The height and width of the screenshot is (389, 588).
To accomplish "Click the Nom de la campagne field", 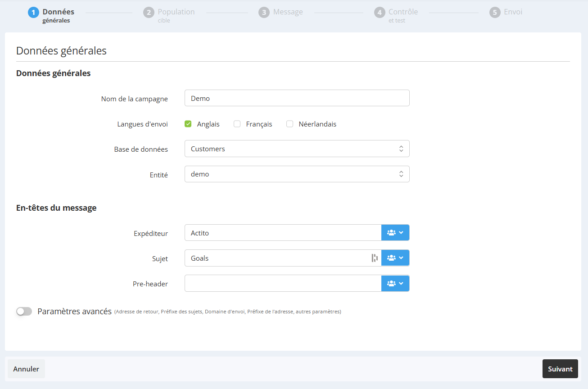I will (297, 98).
